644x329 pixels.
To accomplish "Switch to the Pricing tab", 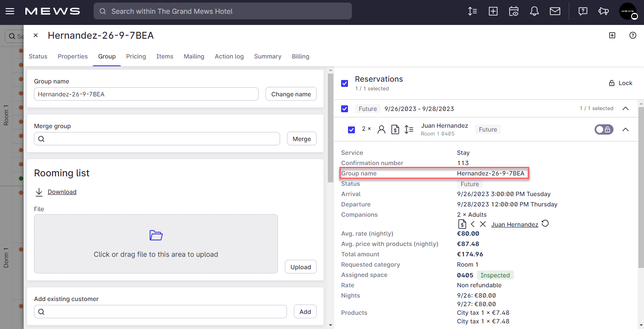I will click(136, 56).
